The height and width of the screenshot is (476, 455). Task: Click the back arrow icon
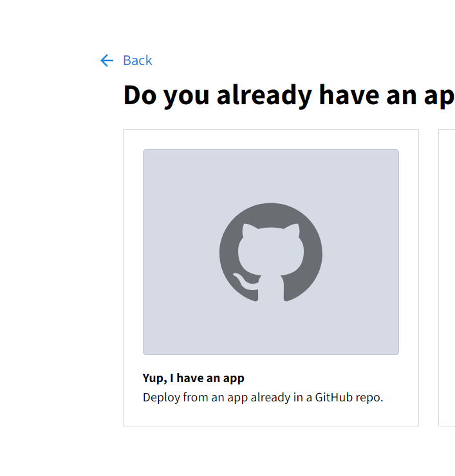click(107, 60)
